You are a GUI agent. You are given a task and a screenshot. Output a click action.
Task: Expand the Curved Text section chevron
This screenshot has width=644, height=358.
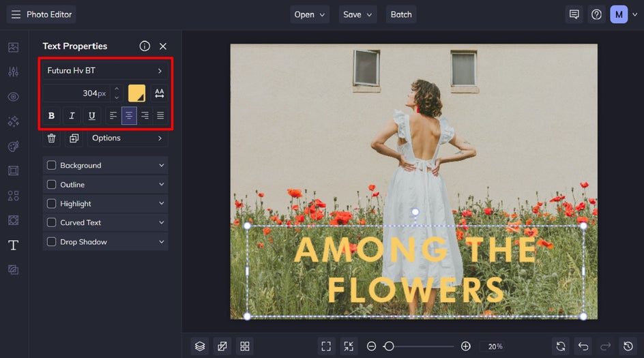162,223
